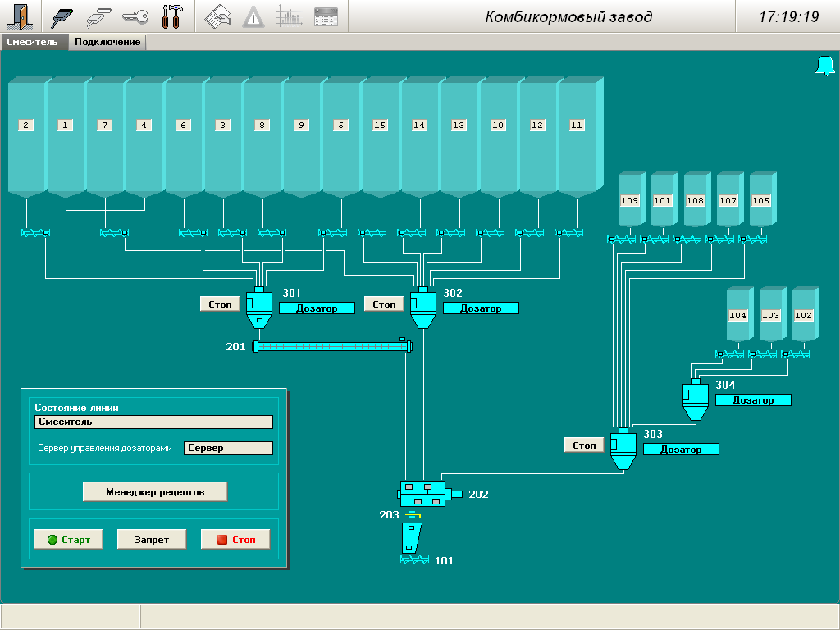The image size is (840, 630).
Task: Click the Дозатор label of doser 302
Action: pyautogui.click(x=481, y=308)
